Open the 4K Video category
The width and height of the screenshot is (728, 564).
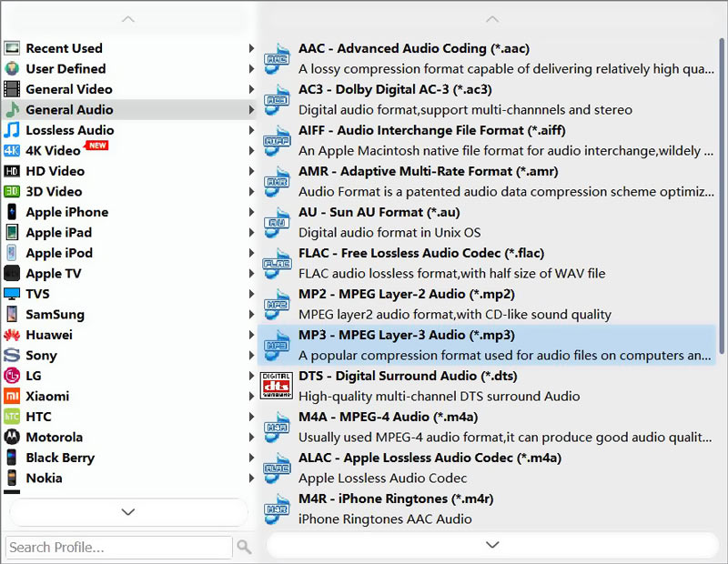(x=129, y=150)
